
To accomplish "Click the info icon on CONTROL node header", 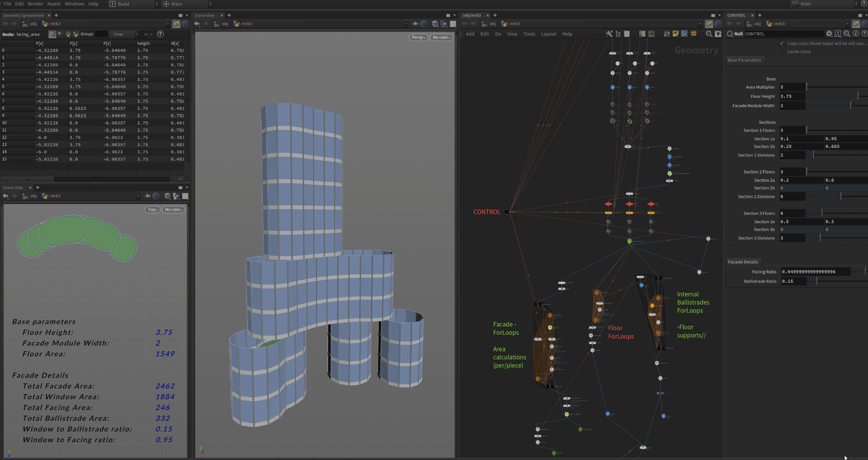I will pyautogui.click(x=856, y=34).
